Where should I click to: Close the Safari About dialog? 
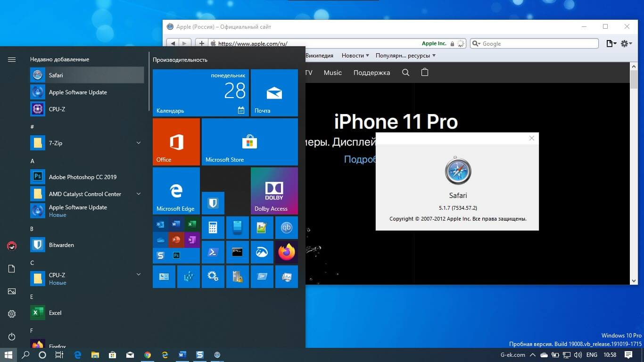(532, 138)
